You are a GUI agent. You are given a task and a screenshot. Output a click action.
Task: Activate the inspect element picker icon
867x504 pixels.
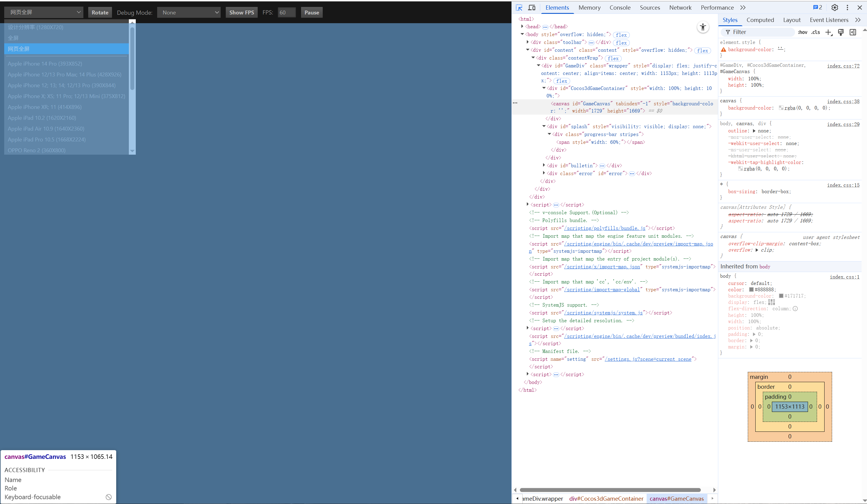click(519, 8)
